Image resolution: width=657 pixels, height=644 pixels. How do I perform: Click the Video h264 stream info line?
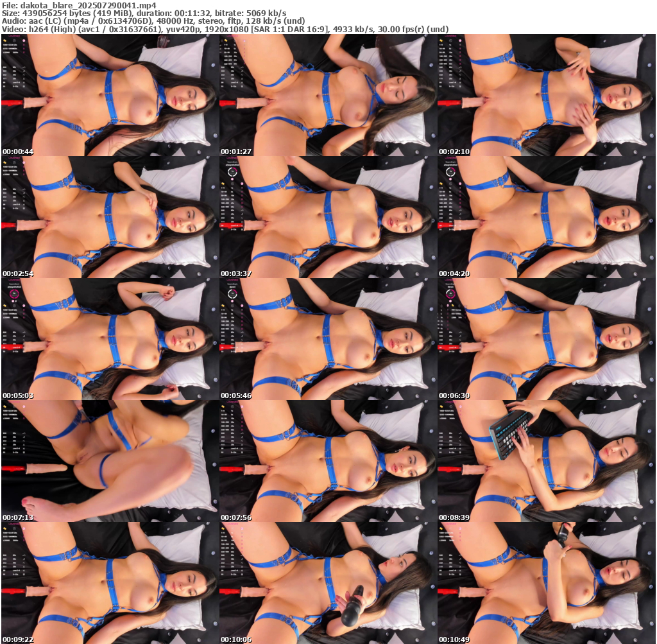(x=225, y=29)
